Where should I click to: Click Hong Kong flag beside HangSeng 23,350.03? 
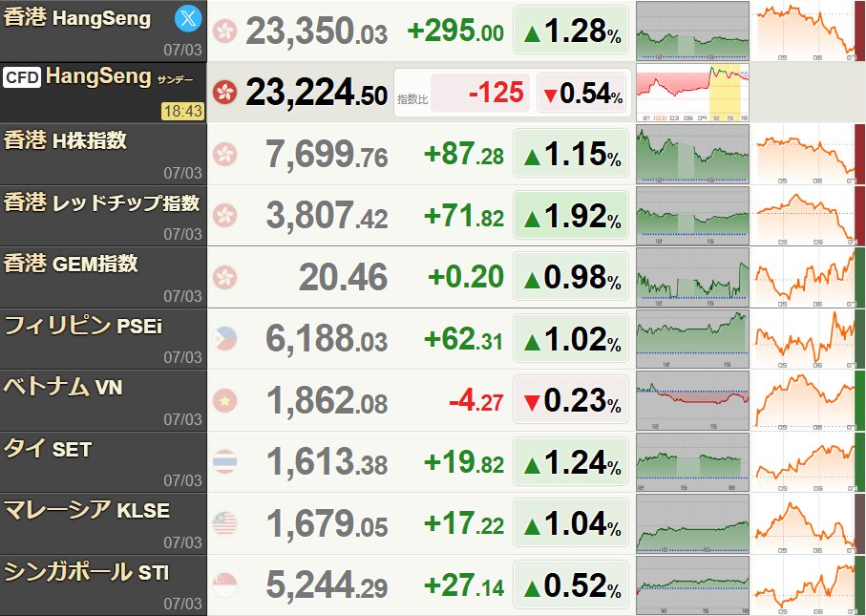click(x=224, y=31)
